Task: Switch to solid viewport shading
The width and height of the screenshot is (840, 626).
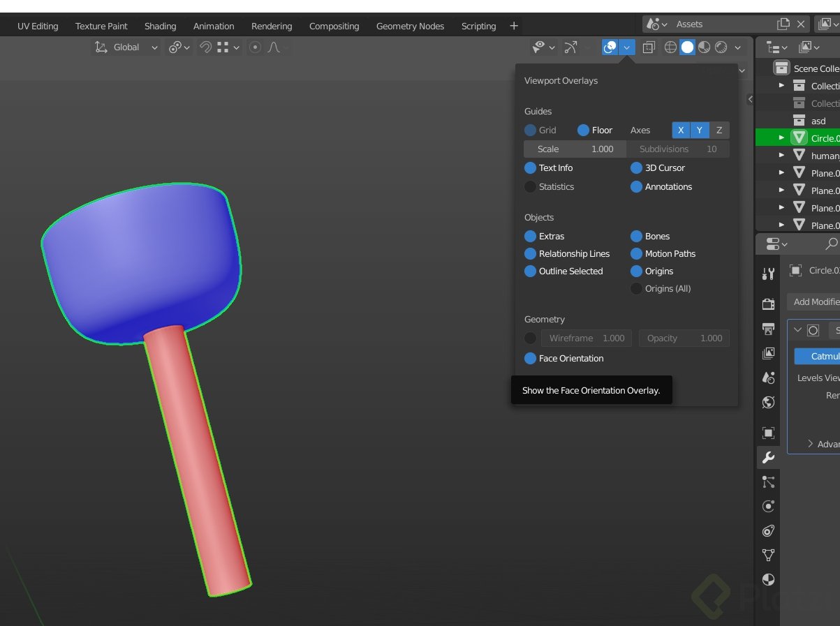Action: (x=688, y=47)
